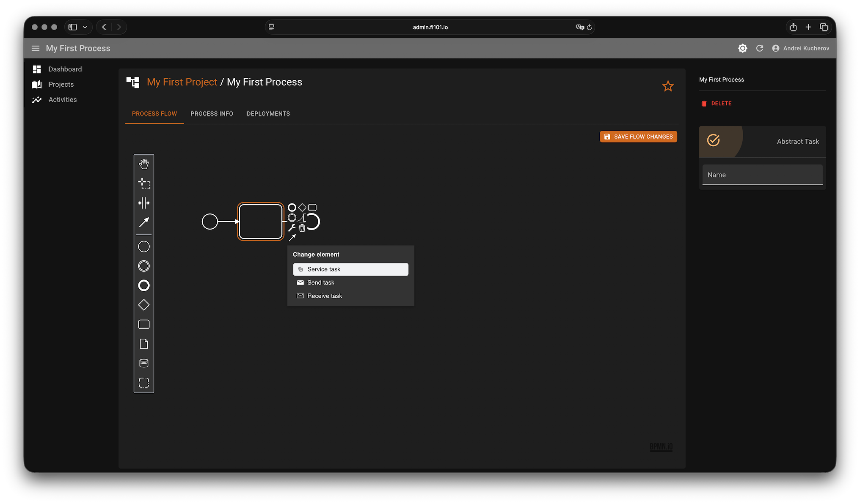This screenshot has width=860, height=504.
Task: Choose Send task from Change element menu
Action: pos(321,282)
